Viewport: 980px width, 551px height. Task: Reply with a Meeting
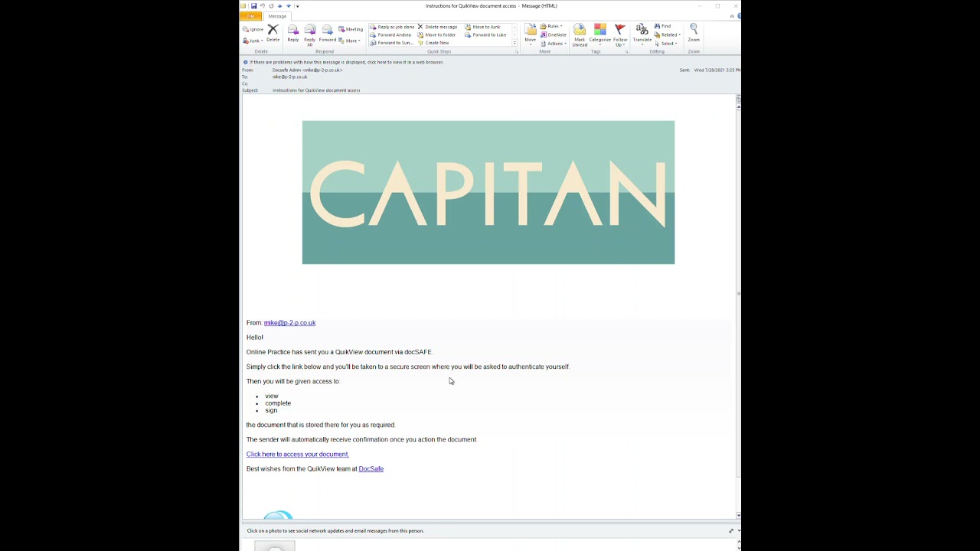[x=351, y=29]
